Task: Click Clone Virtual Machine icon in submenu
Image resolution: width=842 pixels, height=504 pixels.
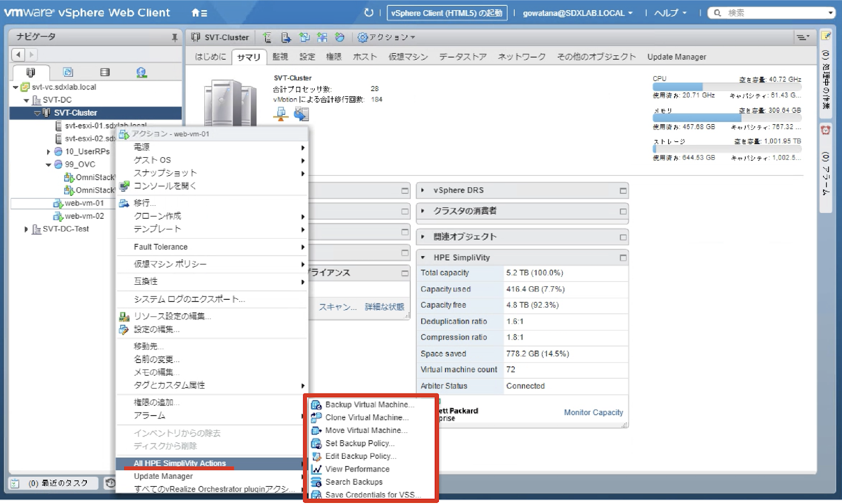Action: 316,417
